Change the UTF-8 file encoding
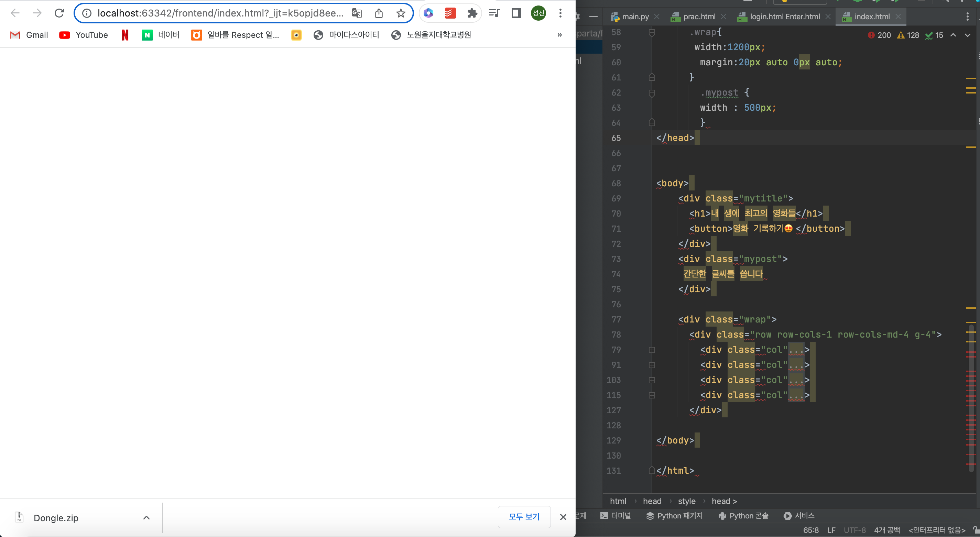The image size is (980, 537). point(854,530)
